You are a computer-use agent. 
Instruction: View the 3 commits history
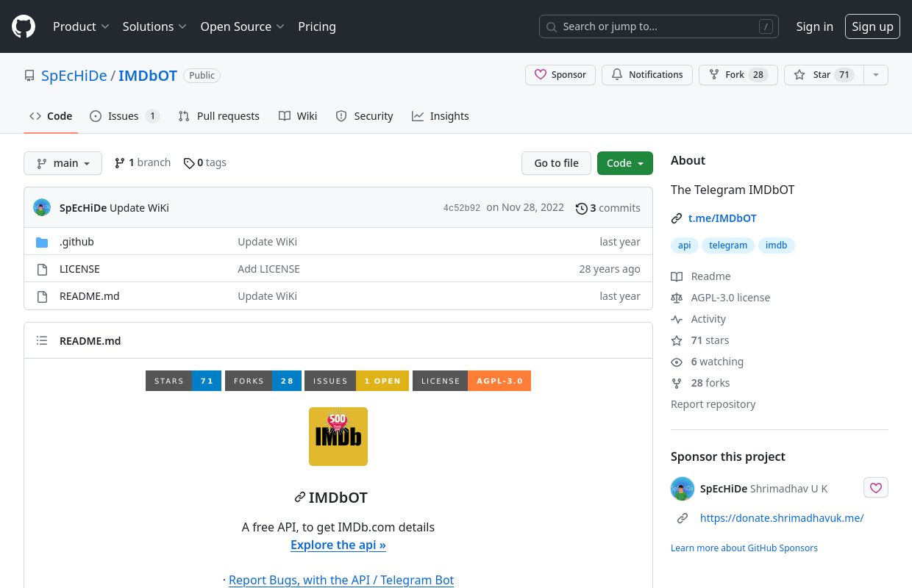point(608,208)
